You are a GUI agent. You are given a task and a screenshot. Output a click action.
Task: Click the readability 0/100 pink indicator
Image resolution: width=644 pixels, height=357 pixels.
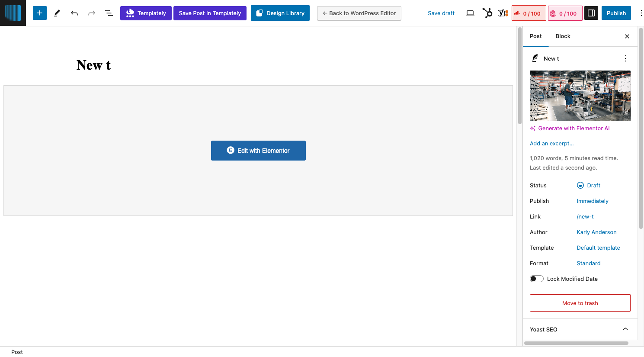pyautogui.click(x=565, y=13)
